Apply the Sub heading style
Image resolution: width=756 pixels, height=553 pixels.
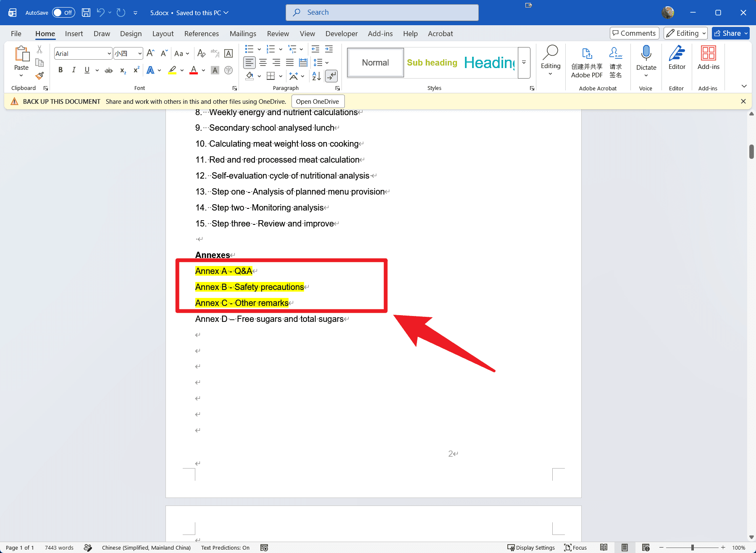pyautogui.click(x=432, y=63)
